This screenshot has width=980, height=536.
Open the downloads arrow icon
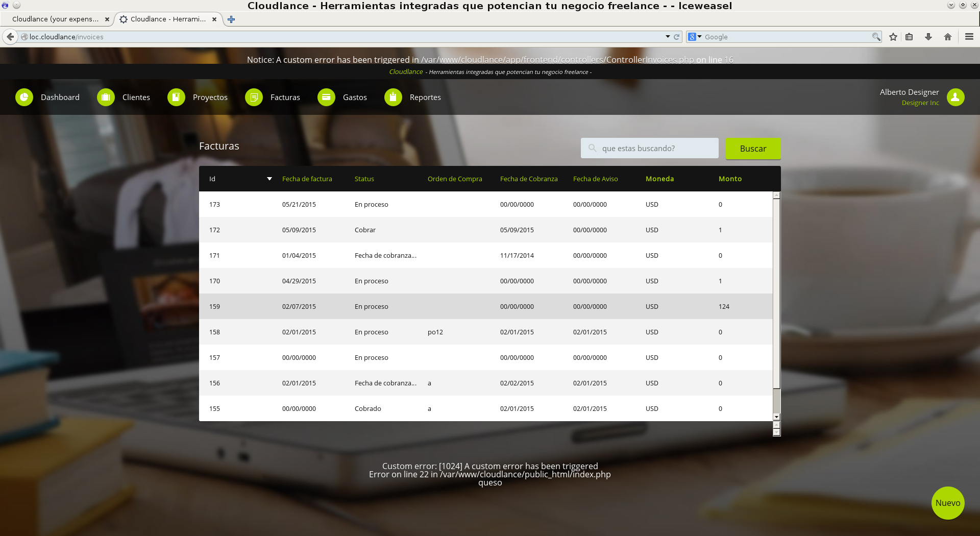[928, 37]
